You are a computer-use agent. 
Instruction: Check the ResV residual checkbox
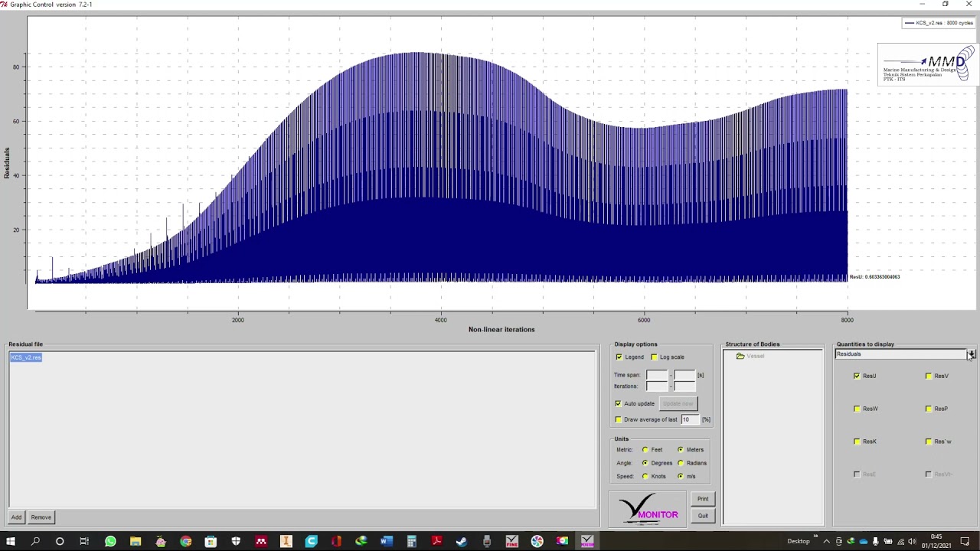coord(929,376)
